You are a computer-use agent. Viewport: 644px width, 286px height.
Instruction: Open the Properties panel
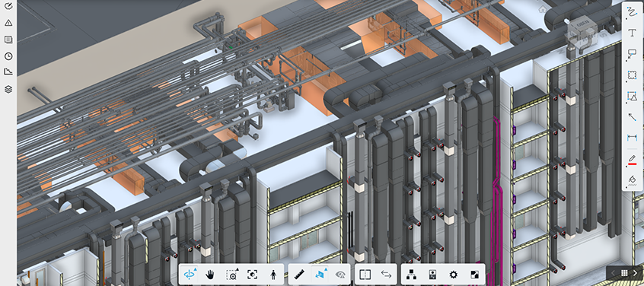point(432,275)
